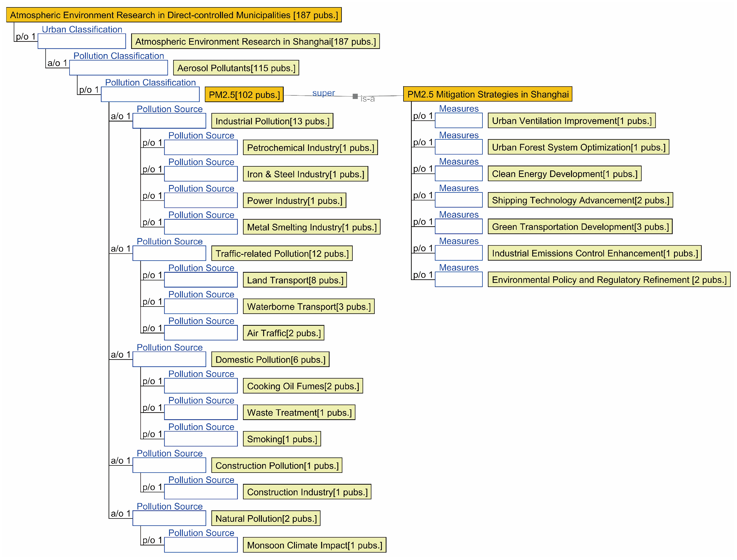Screen dimensions: 737x560
Task: Click the root Atmospheric Environment Research node
Action: (174, 15)
